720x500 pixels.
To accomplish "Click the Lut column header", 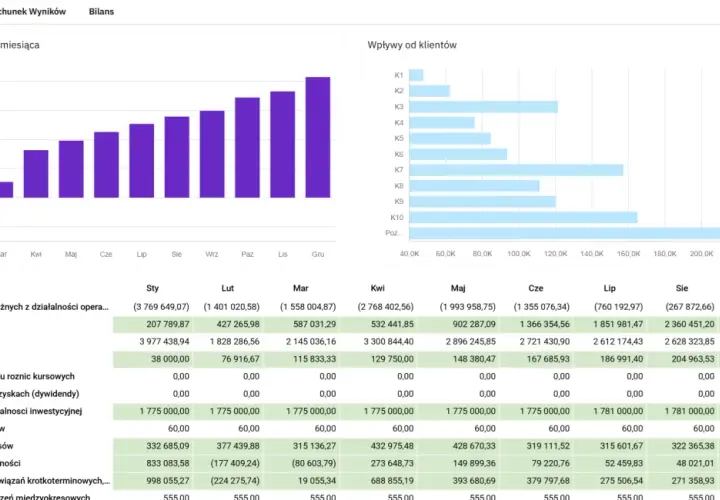I will (228, 288).
